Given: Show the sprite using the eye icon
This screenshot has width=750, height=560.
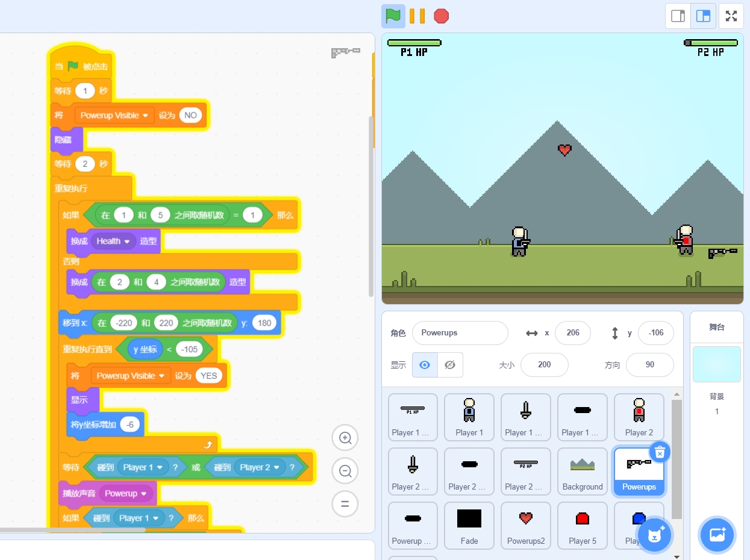Looking at the screenshot, I should [425, 365].
